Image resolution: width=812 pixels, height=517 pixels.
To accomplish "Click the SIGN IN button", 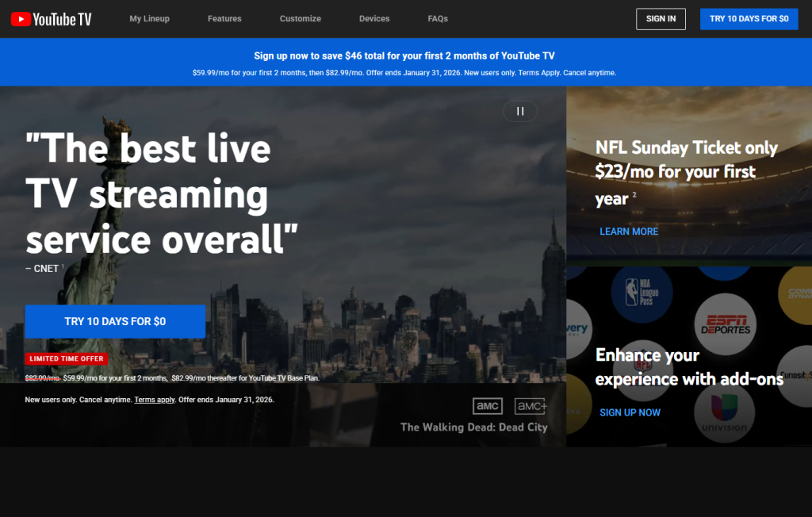I will click(661, 19).
